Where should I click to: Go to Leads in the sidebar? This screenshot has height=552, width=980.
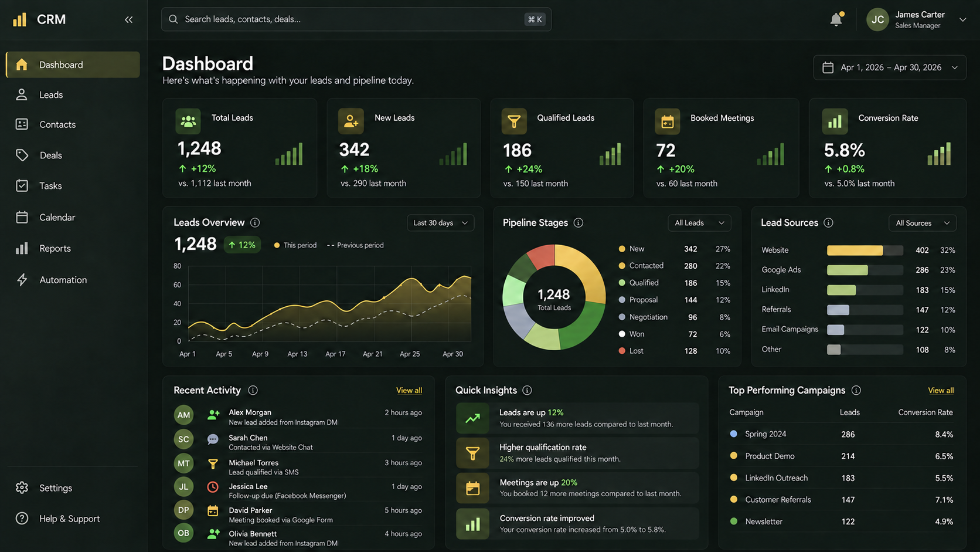pyautogui.click(x=73, y=94)
